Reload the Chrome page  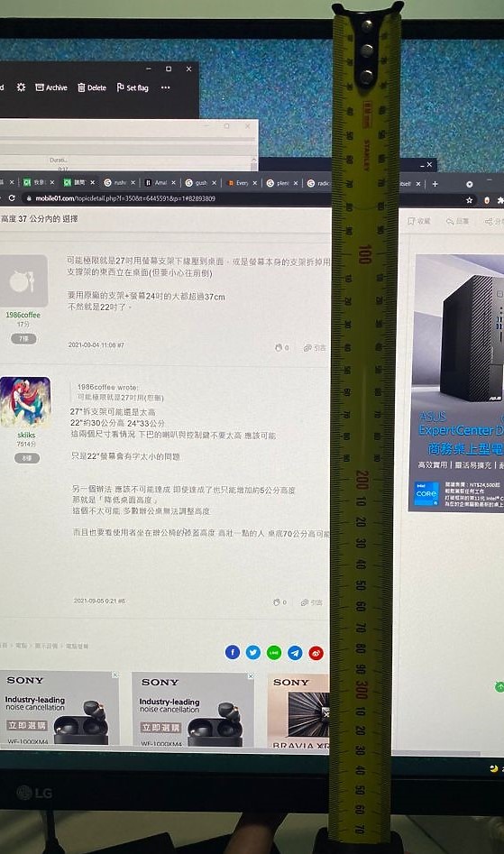(12, 198)
